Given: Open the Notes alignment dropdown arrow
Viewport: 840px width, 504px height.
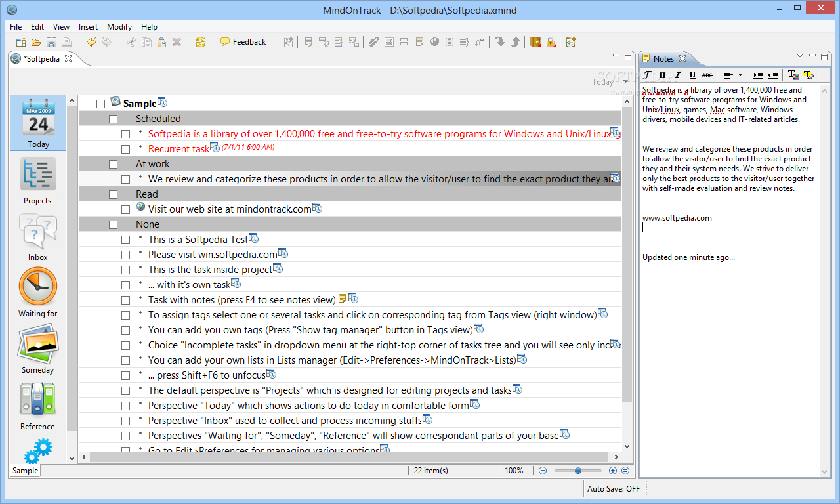Looking at the screenshot, I should click(x=741, y=75).
